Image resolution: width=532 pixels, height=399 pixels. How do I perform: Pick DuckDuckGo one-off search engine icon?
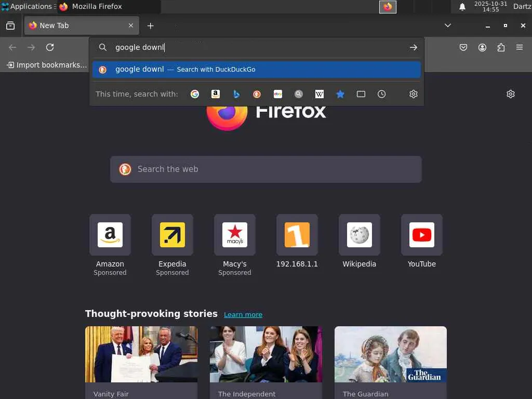(257, 94)
